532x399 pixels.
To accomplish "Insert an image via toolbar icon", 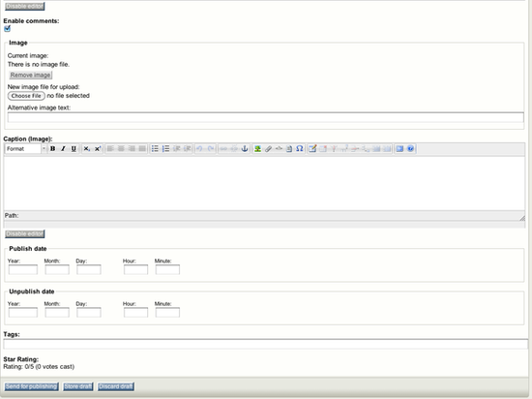I will (257, 149).
